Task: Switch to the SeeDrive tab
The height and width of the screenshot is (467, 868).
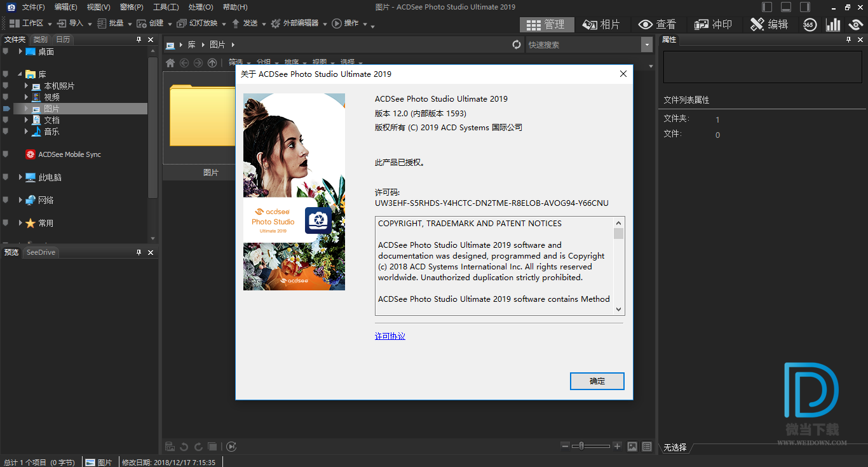Action: pyautogui.click(x=41, y=252)
